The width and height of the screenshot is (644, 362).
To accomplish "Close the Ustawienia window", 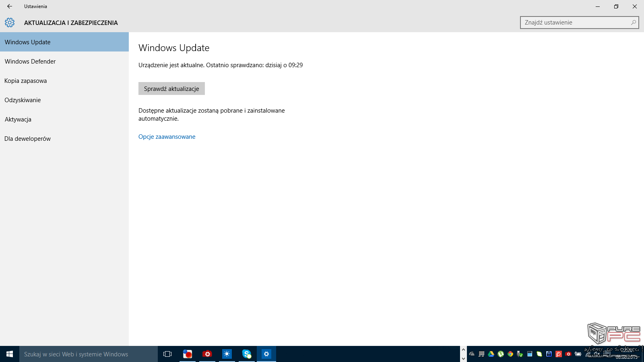I will (x=635, y=6).
